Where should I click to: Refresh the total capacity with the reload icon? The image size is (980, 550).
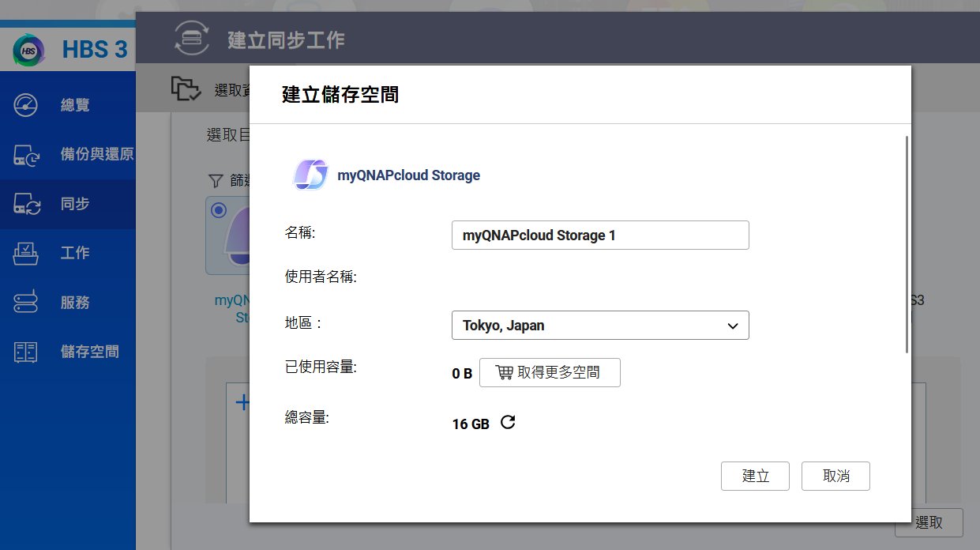[x=508, y=423]
